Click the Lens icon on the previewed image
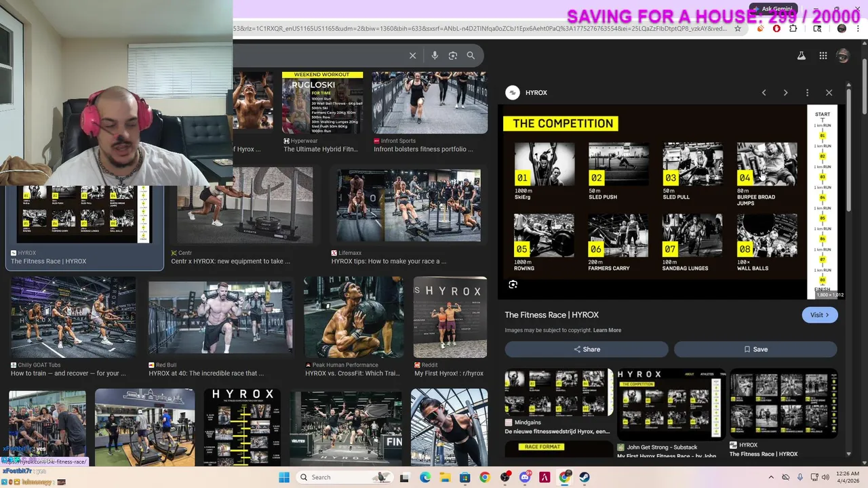This screenshot has height=488, width=868. click(513, 285)
